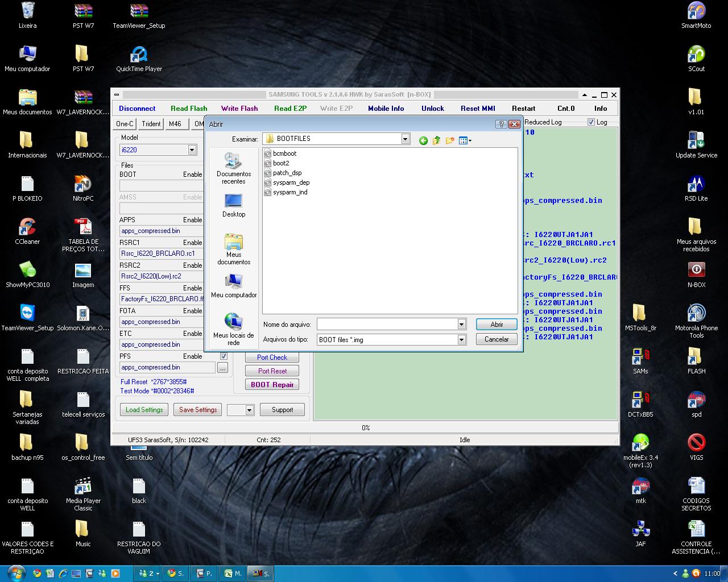Open Meu computador in places bar

click(x=234, y=286)
